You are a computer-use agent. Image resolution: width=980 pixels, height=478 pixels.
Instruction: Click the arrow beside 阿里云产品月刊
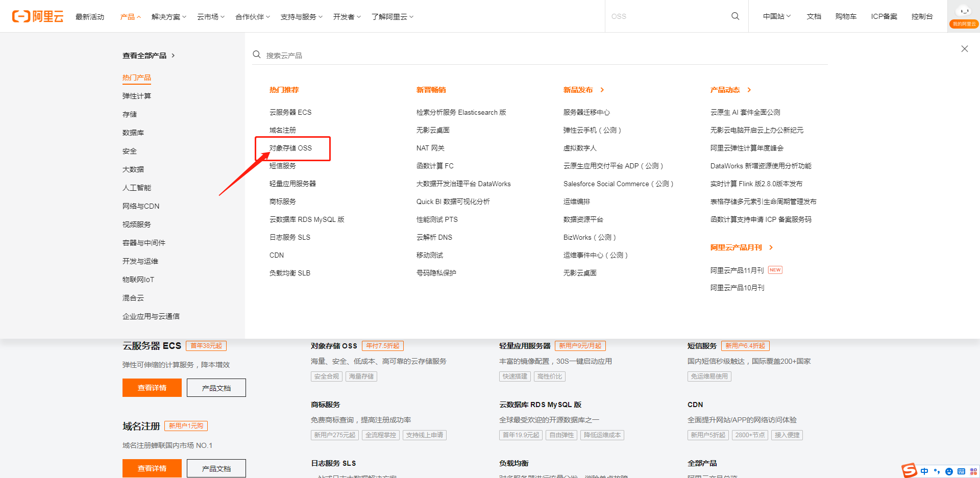tap(771, 247)
